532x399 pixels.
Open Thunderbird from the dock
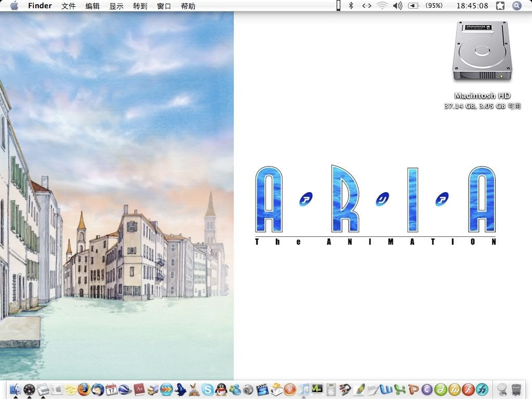tap(98, 390)
